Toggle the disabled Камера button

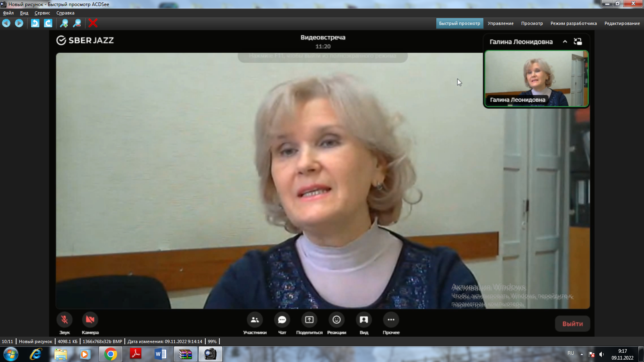90,320
